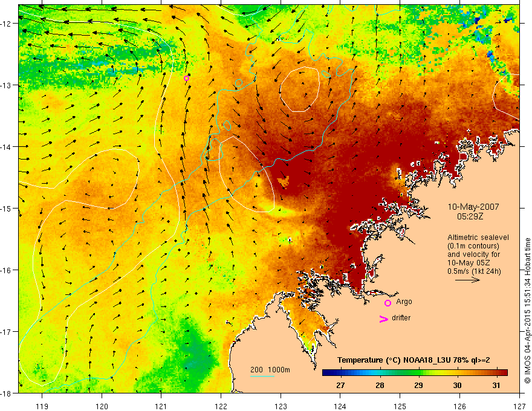Click the 'drifter' legend label

click(401, 318)
